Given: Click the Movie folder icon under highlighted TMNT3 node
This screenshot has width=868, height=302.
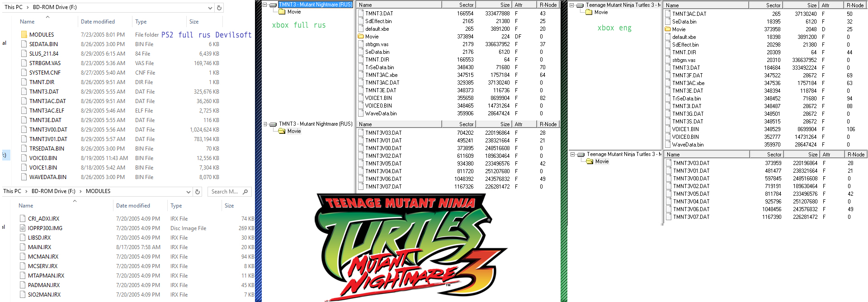Looking at the screenshot, I should click(x=282, y=12).
